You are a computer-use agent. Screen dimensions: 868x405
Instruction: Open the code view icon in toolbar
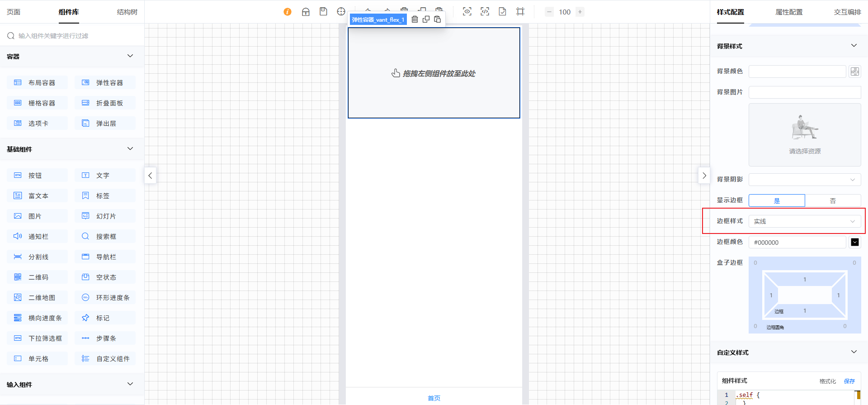pos(485,12)
